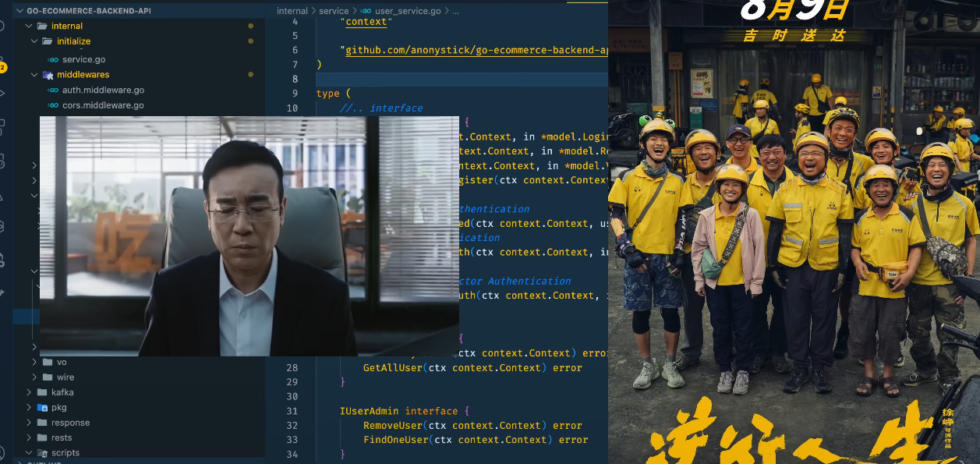
Task: Click the scripts folder icon
Action: click(x=43, y=453)
